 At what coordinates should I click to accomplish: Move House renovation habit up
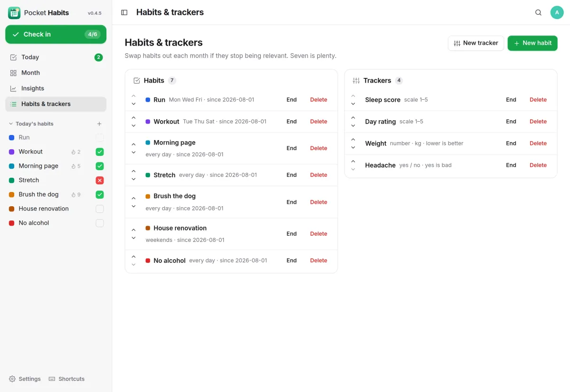pos(133,230)
